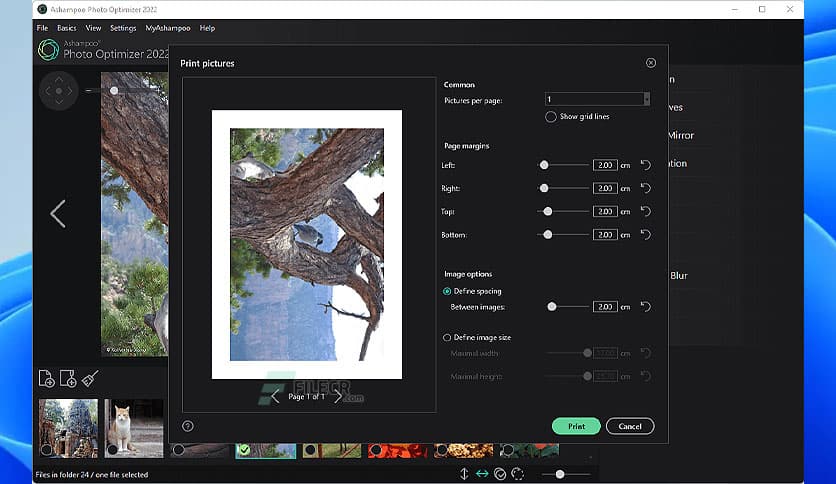Uncheck the selected tree photo thumbnail
The width and height of the screenshot is (836, 484).
click(244, 450)
